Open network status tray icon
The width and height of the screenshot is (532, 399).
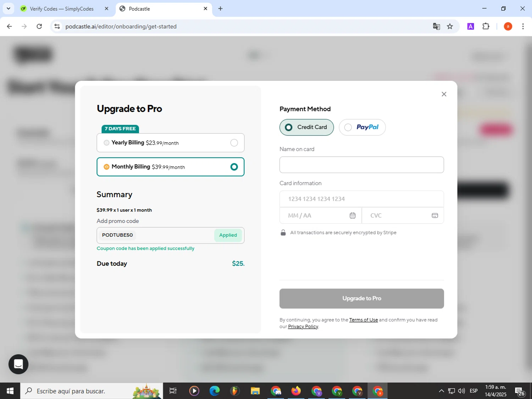click(451, 391)
